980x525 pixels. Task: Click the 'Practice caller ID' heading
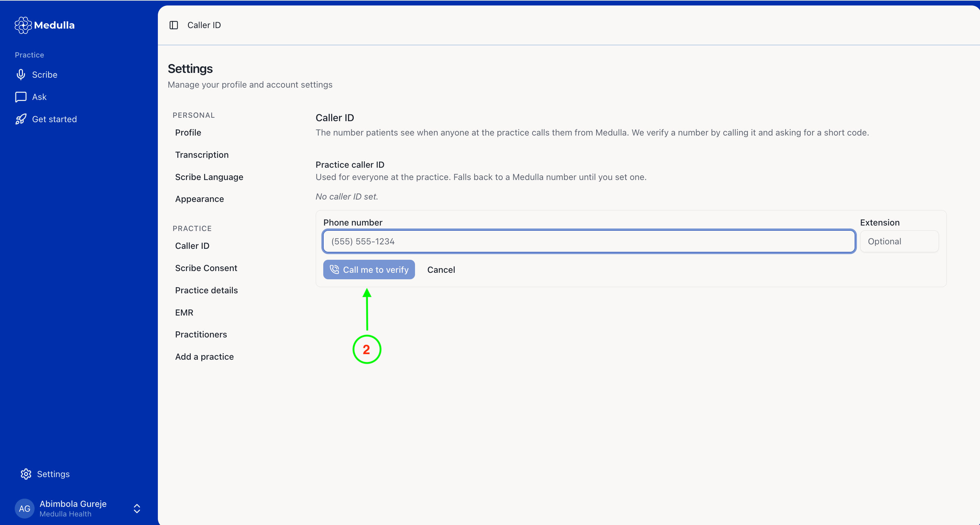[x=350, y=165]
